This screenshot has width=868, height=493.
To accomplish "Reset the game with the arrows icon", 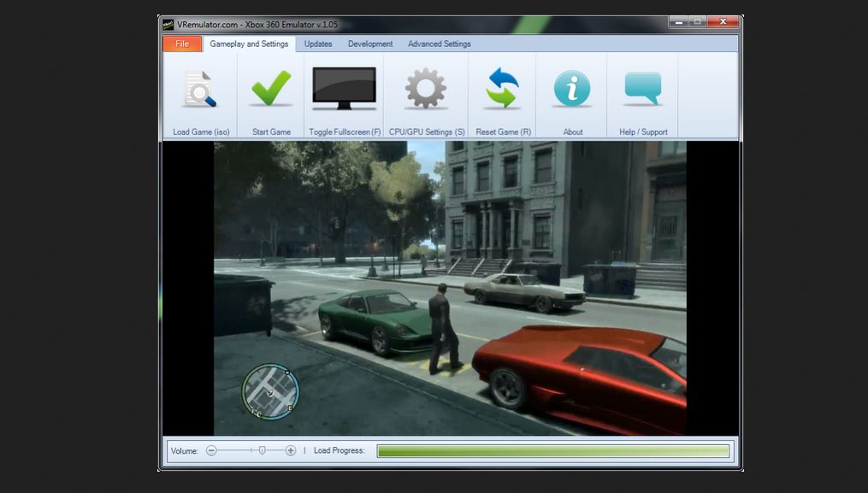I will 503,88.
